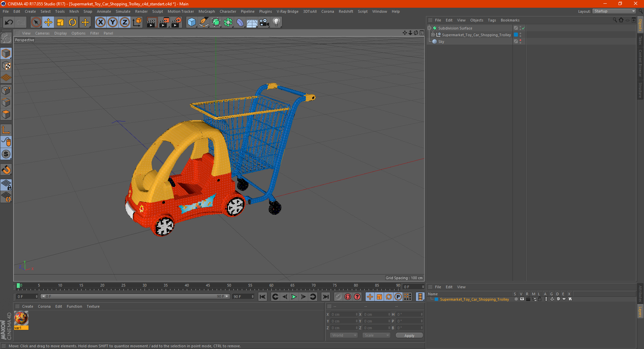Image resolution: width=644 pixels, height=349 pixels.
Task: Click the trolley object layer color square
Action: click(x=516, y=35)
